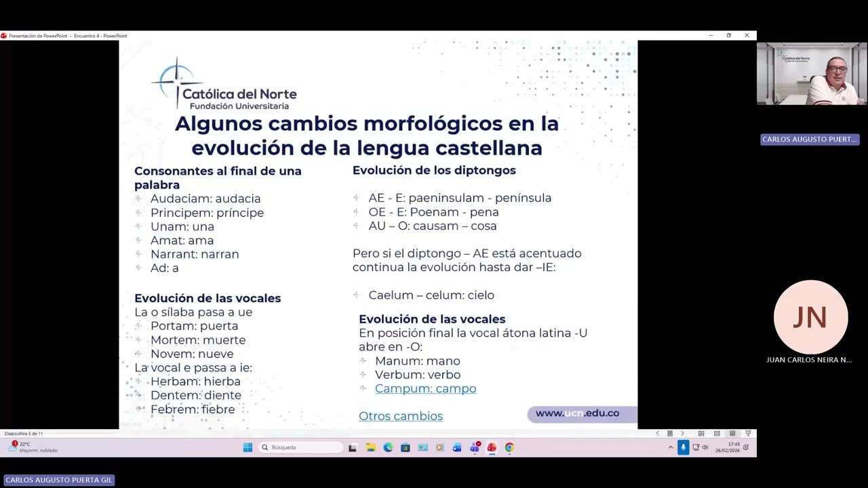Image resolution: width=868 pixels, height=488 pixels.
Task: Click the bullet 'Herbam: hierba'
Action: pos(195,382)
